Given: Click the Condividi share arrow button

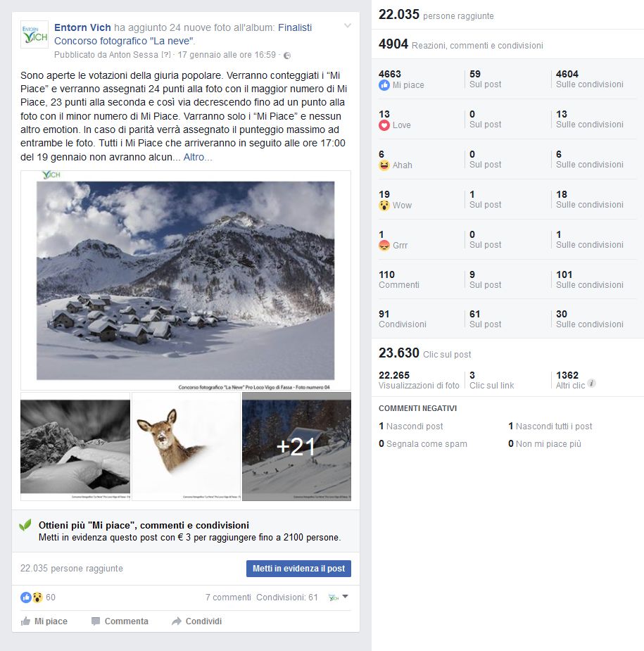Looking at the screenshot, I should point(197,621).
